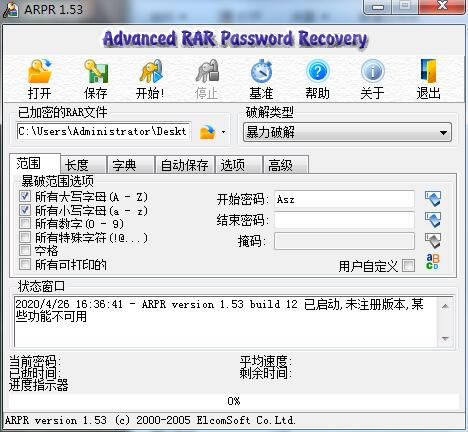Uncheck 所有小写字母 (a - z)

coord(25,210)
